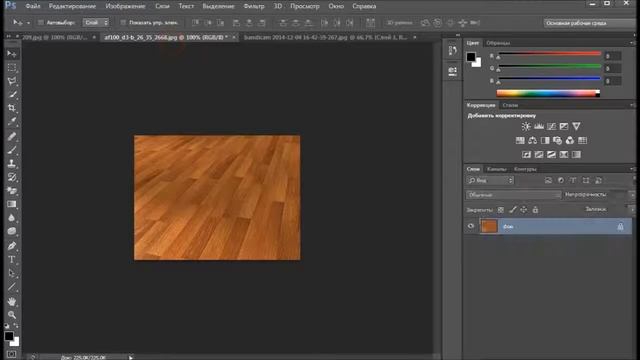The image size is (640, 360).
Task: Enable the Показать упр. элем. checkbox
Action: [123, 22]
